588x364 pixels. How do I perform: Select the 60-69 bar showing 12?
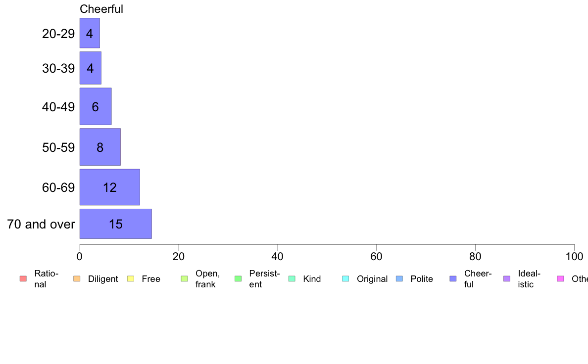[x=109, y=187]
